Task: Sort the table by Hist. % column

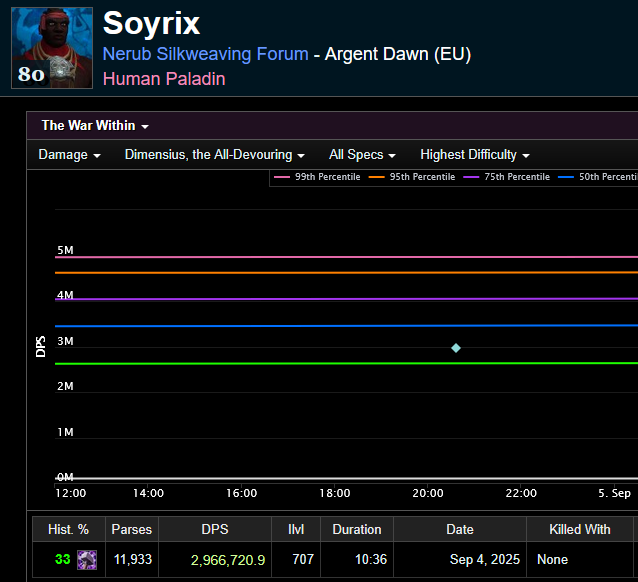Action: [x=68, y=529]
